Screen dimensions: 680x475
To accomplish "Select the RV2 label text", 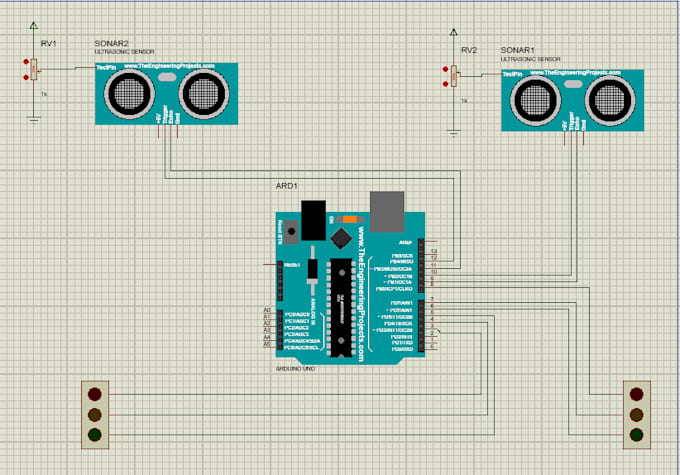I will point(469,50).
